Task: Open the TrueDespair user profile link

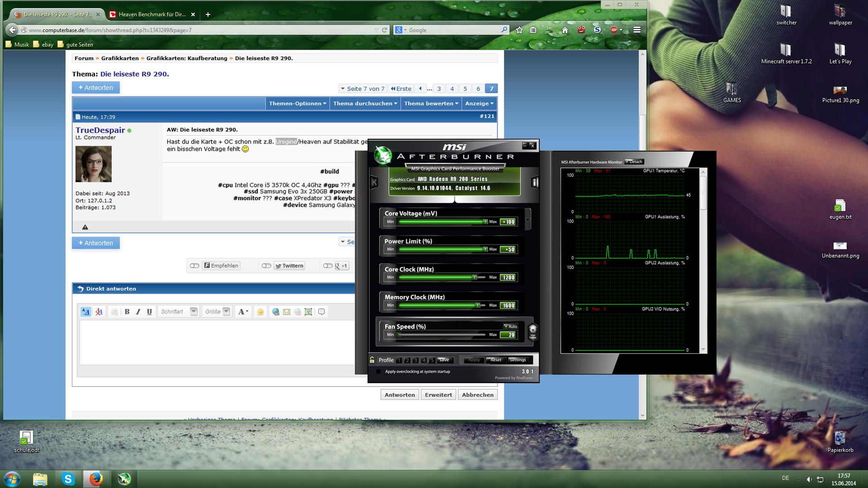Action: tap(100, 130)
